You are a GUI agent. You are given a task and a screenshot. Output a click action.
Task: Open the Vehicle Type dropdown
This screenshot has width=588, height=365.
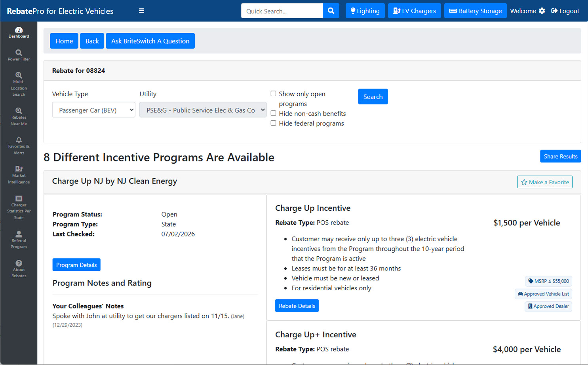[93, 110]
